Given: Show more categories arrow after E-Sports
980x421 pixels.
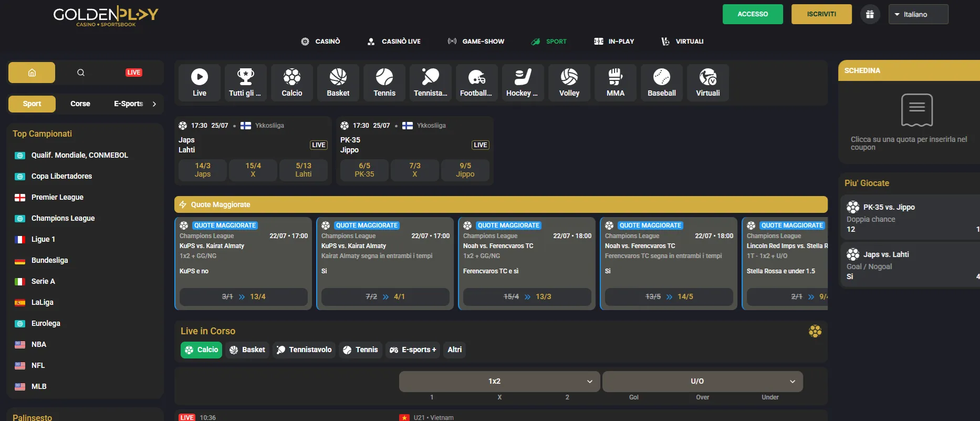Looking at the screenshot, I should click(x=154, y=104).
